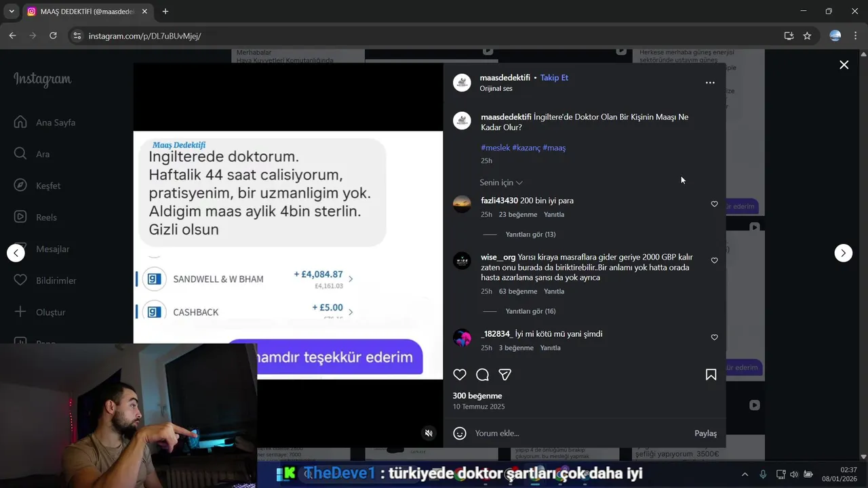
Task: Save post with bookmark icon
Action: click(x=711, y=375)
